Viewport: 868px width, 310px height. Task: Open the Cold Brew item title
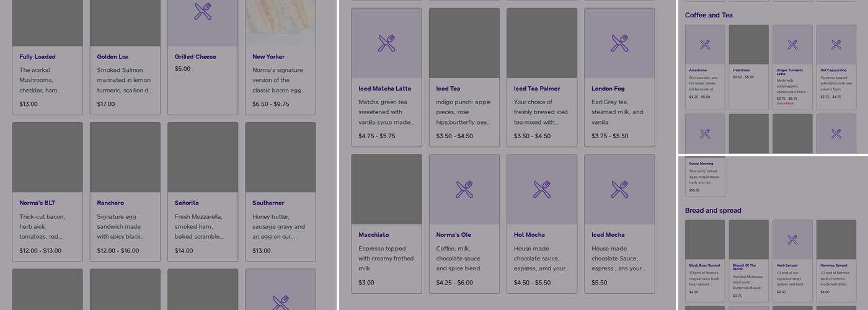742,70
